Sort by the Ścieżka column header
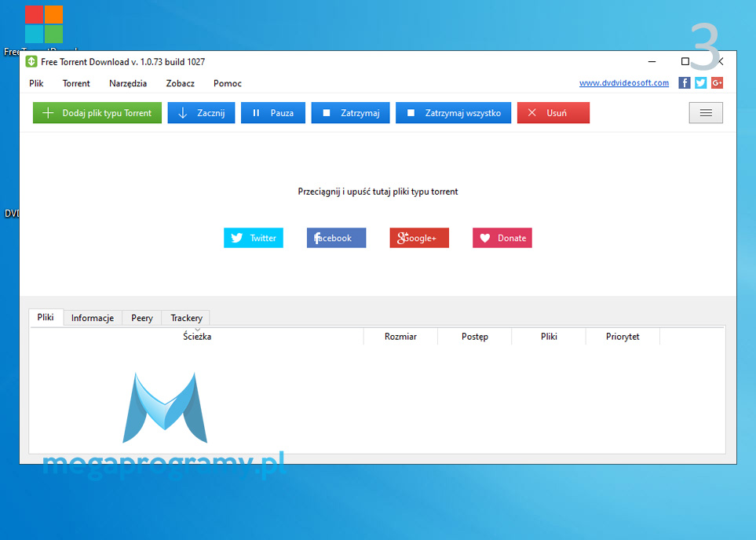The height and width of the screenshot is (540, 756). (197, 337)
